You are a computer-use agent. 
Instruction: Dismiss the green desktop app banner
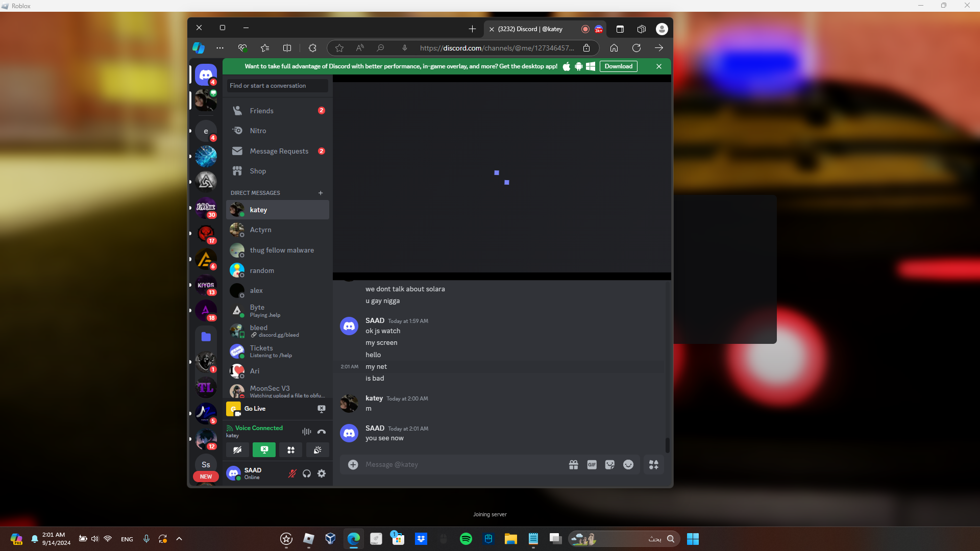pyautogui.click(x=659, y=66)
